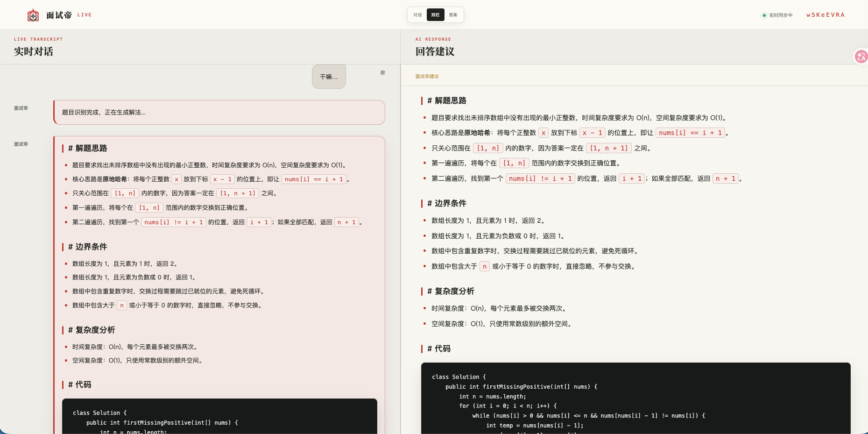The width and height of the screenshot is (868, 434).
Task: Click firstMissingPositive line in transcript code block
Action: tap(162, 423)
